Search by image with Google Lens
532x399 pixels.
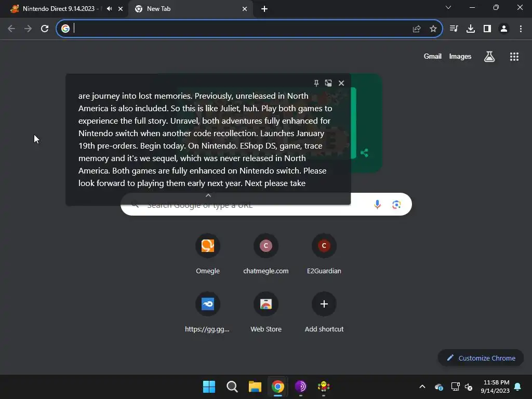pos(396,204)
